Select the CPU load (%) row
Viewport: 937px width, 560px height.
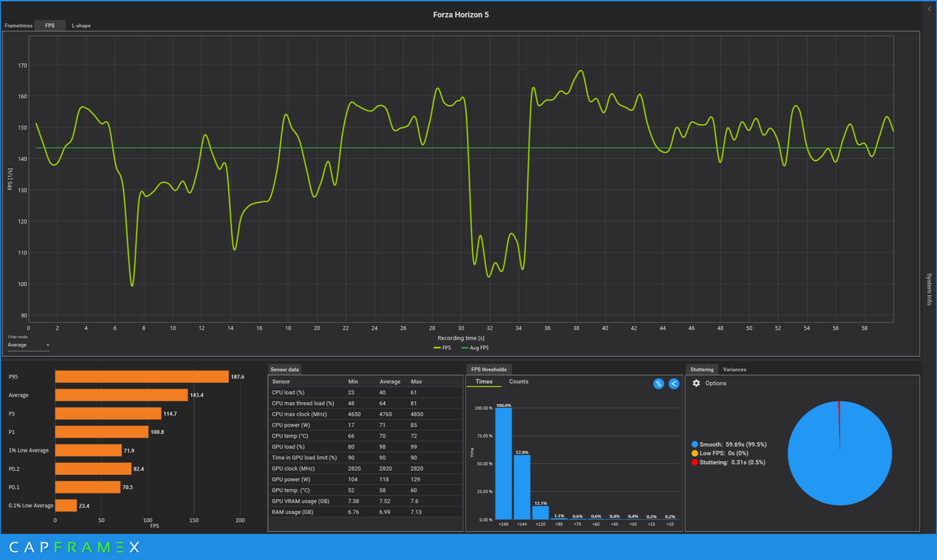coord(365,392)
